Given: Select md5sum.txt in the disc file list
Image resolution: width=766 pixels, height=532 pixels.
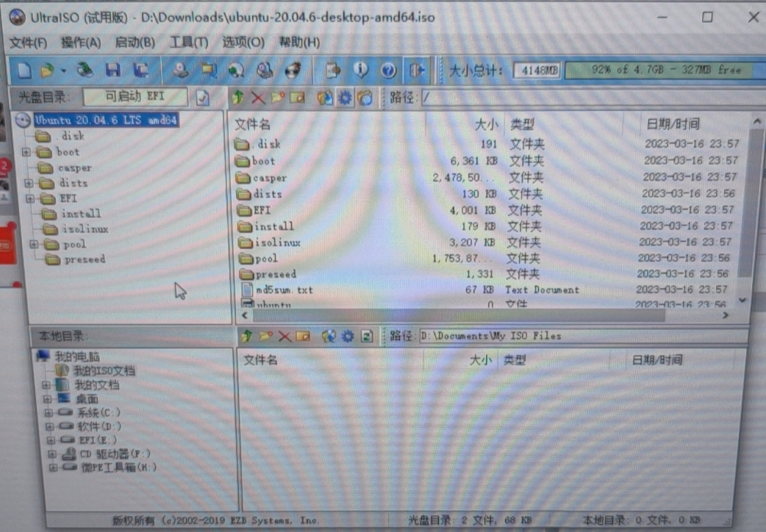Looking at the screenshot, I should [x=284, y=290].
